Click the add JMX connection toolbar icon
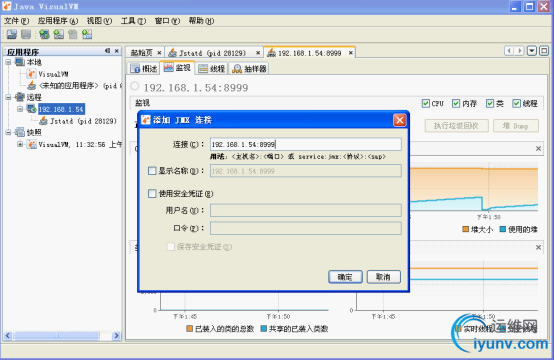This screenshot has width=554, height=360. tap(59, 34)
